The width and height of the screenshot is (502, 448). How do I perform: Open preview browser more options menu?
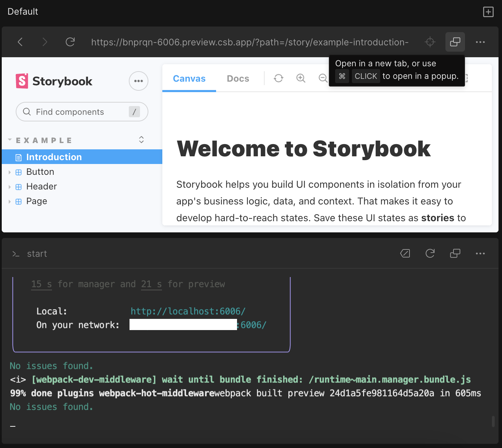[x=480, y=42]
